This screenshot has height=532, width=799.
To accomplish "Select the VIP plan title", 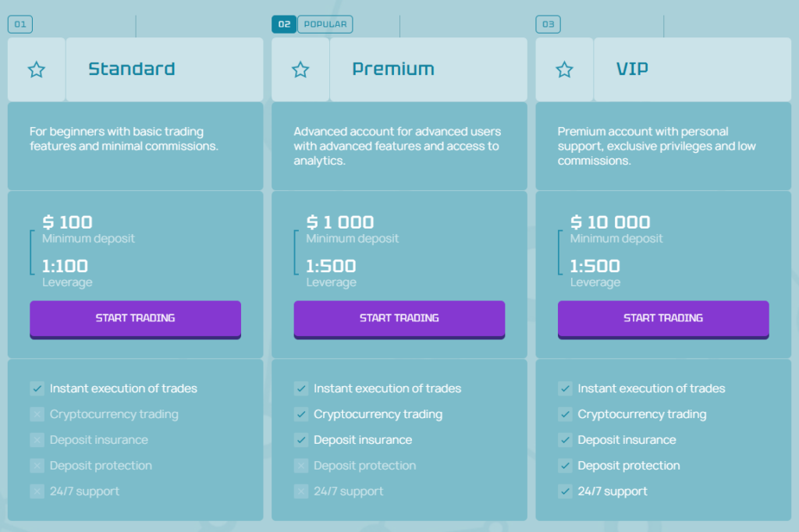I will (632, 69).
